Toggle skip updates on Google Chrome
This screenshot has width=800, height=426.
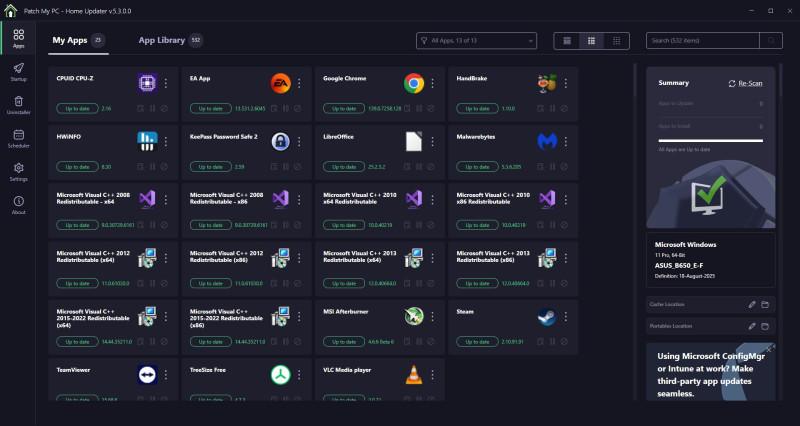coord(419,109)
